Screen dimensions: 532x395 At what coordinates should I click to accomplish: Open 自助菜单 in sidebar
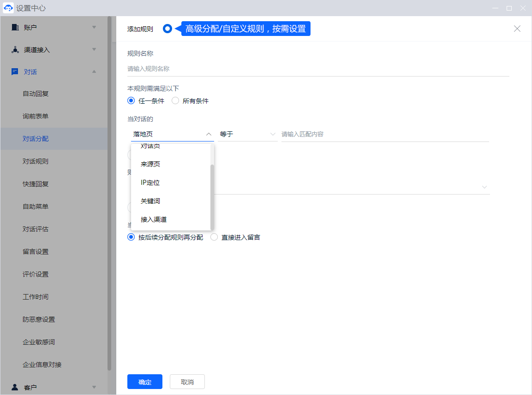36,206
